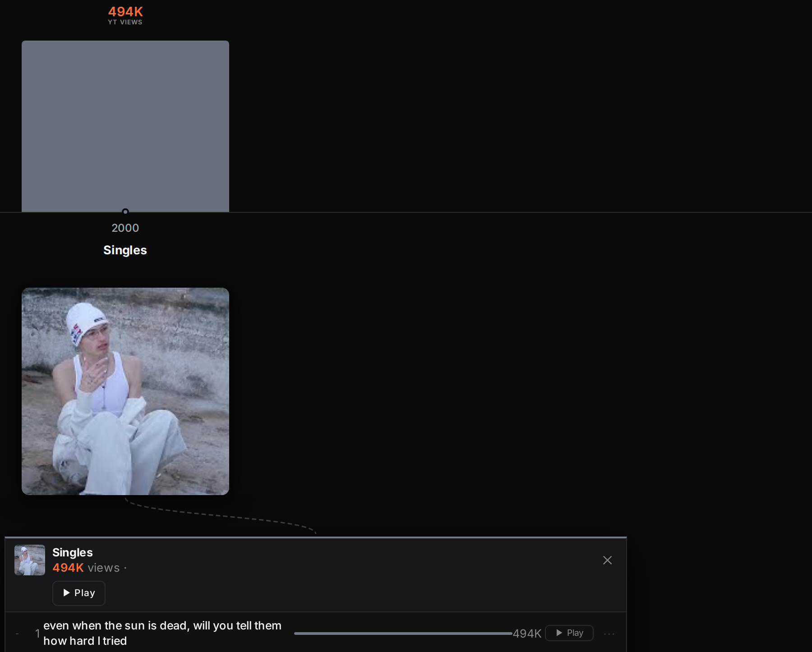Open the large Singles album cover image

pos(125,391)
